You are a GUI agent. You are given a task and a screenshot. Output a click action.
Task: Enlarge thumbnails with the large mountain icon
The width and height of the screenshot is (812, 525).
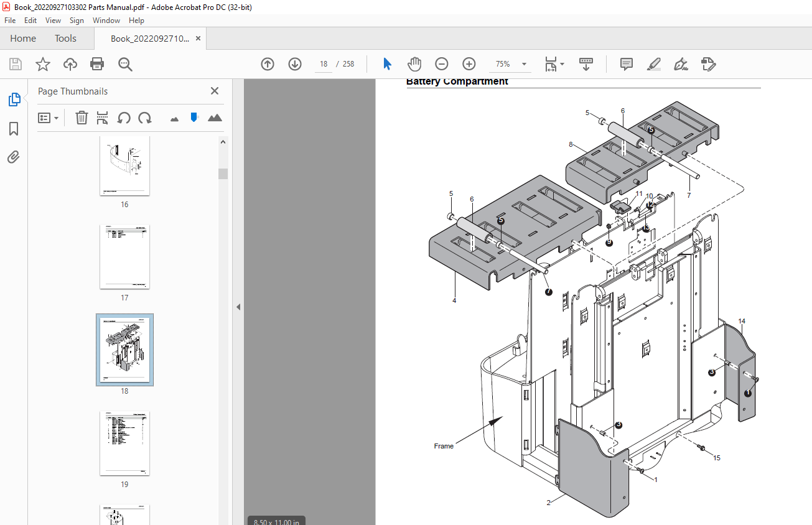click(215, 118)
